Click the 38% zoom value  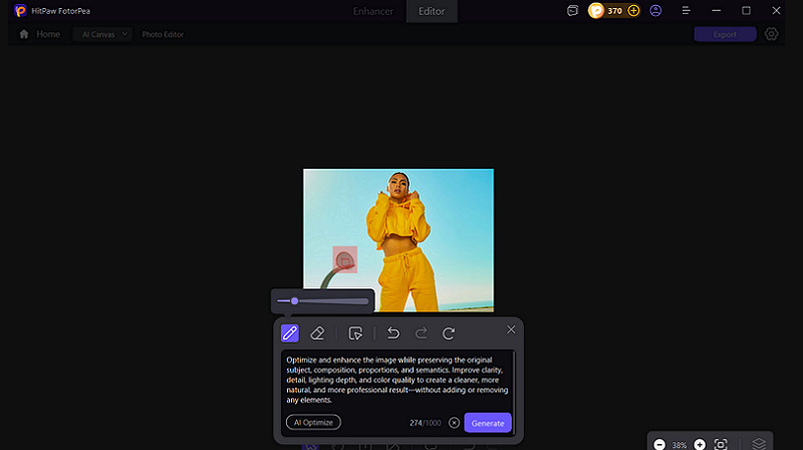click(679, 445)
